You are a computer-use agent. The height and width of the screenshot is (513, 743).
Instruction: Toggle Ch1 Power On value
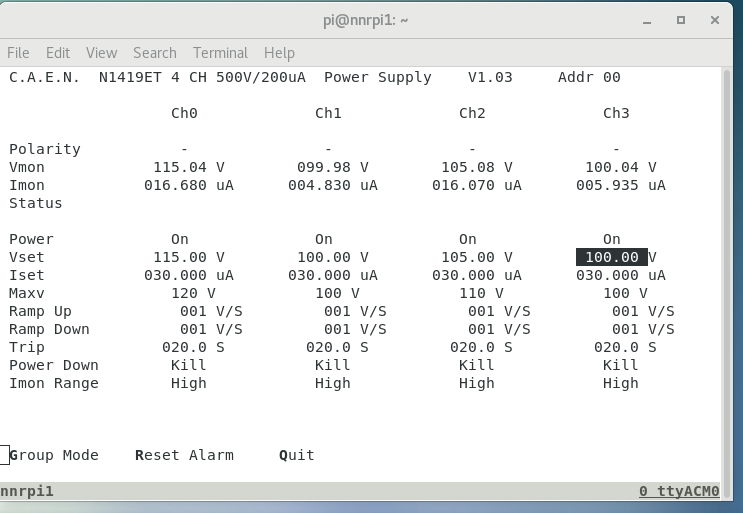click(x=324, y=239)
